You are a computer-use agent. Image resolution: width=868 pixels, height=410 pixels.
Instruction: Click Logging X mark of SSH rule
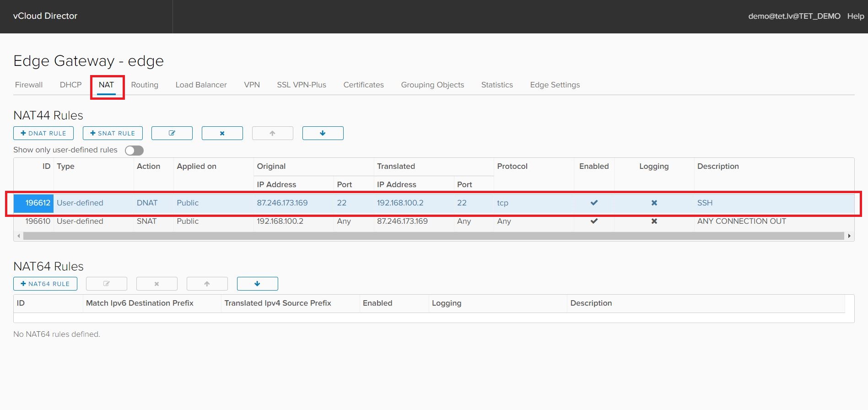tap(654, 203)
